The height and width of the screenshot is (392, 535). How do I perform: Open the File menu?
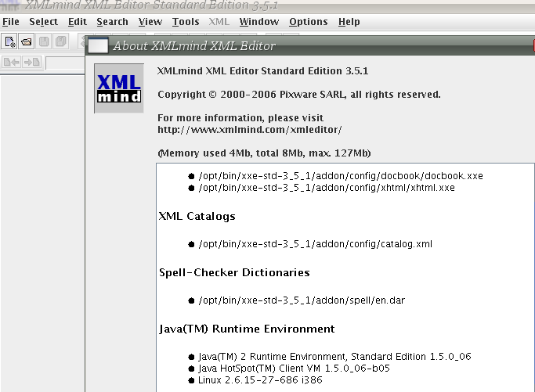(11, 22)
